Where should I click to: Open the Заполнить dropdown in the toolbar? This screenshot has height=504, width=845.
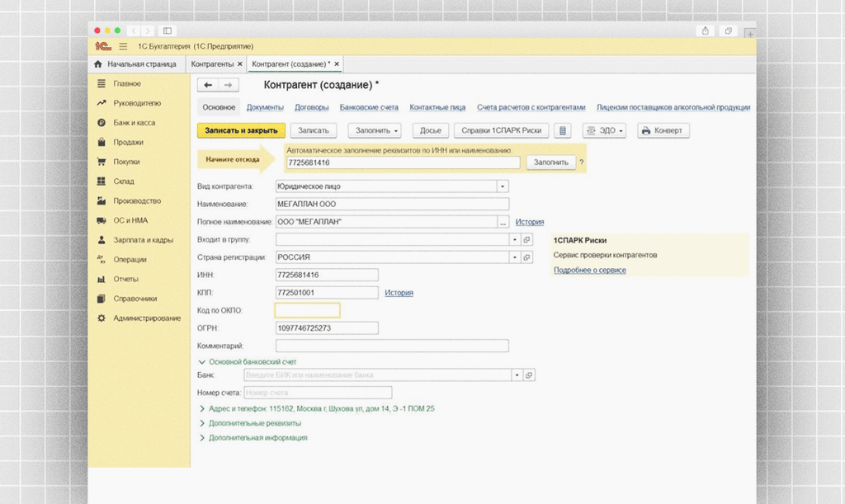pyautogui.click(x=375, y=130)
